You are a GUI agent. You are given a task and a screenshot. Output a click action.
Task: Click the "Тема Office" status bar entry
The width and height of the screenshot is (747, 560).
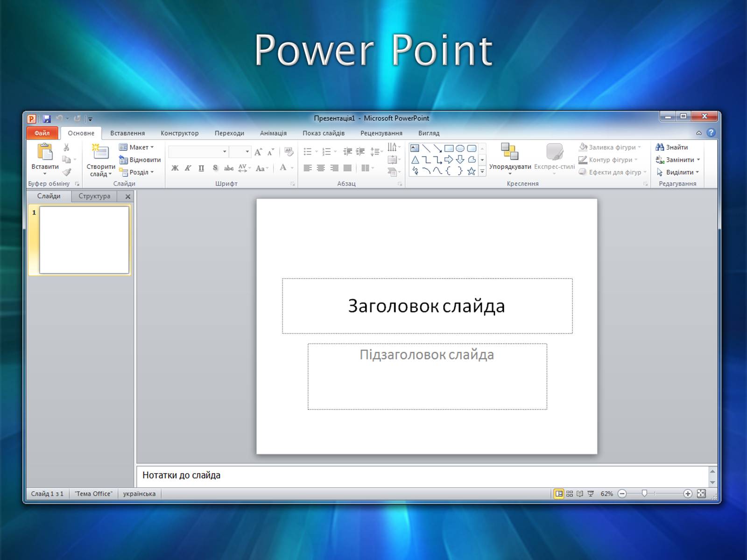pos(93,494)
